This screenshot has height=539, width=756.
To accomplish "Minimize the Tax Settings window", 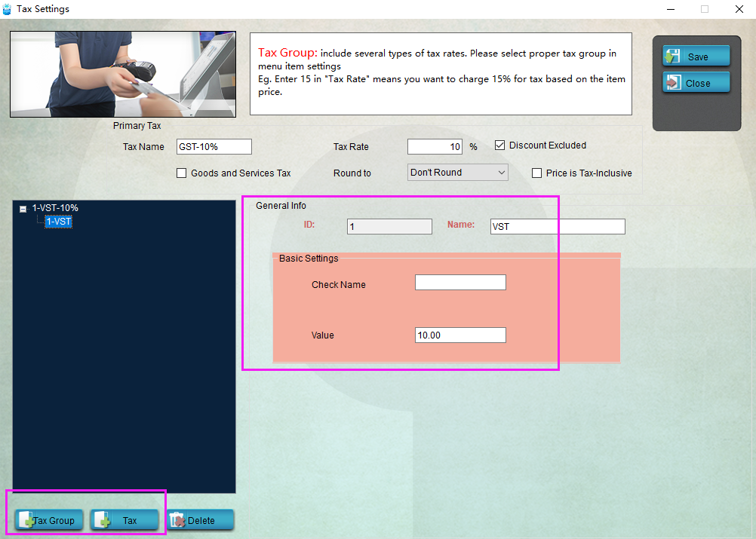I will coord(670,9).
